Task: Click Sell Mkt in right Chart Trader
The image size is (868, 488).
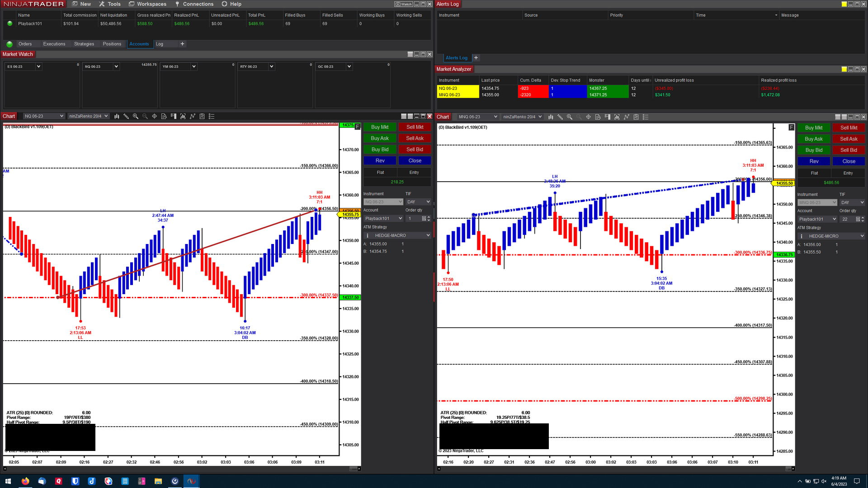Action: tap(849, 128)
